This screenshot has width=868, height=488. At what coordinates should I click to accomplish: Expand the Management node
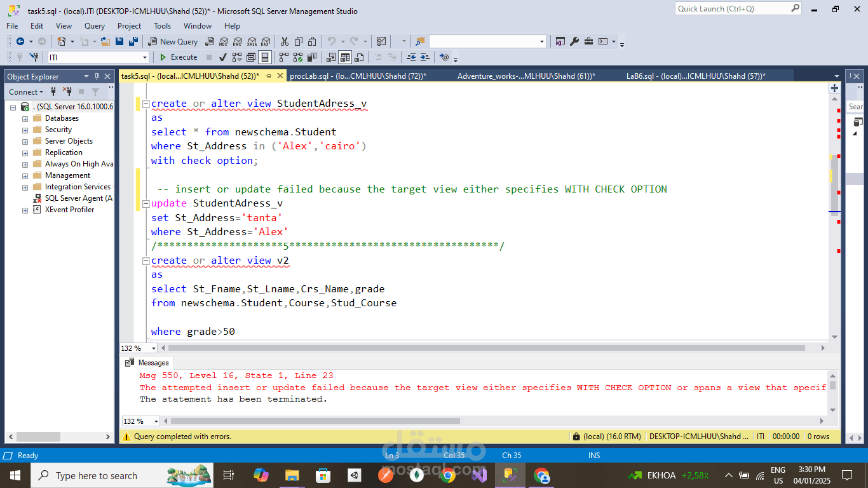click(25, 176)
